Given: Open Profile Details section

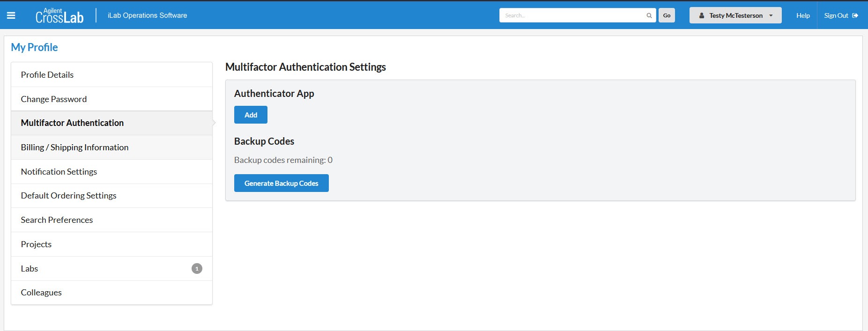Looking at the screenshot, I should 47,75.
